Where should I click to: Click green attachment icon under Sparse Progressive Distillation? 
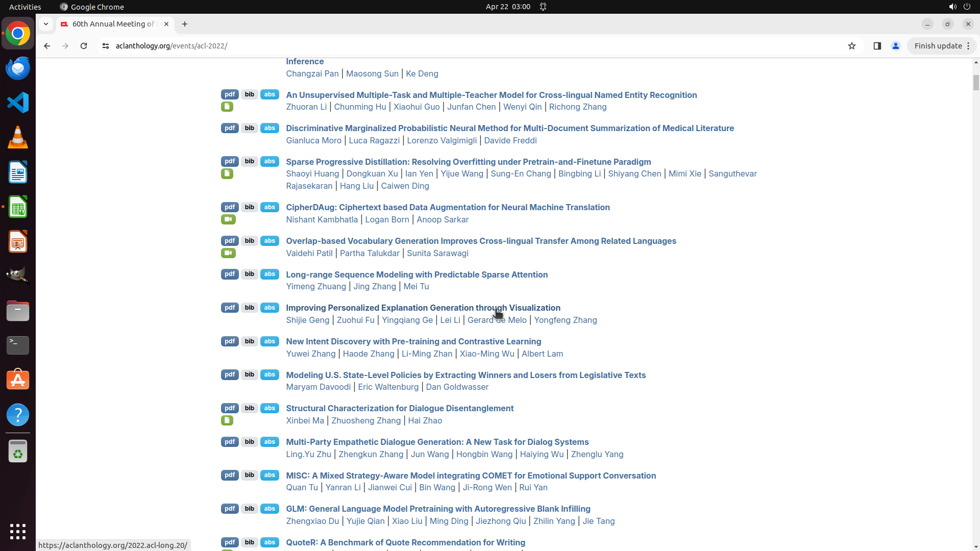[227, 174]
